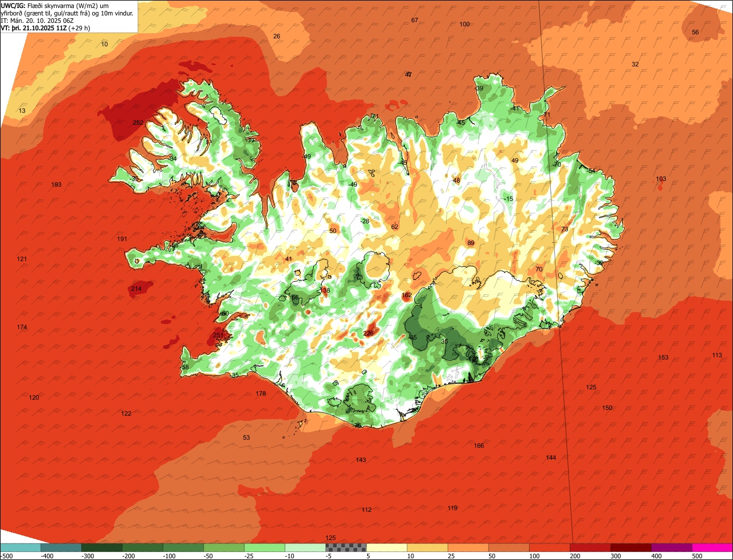Viewport: 733px width, 560px height.
Task: Click the flux value 13 on the map
Action: pyautogui.click(x=22, y=111)
